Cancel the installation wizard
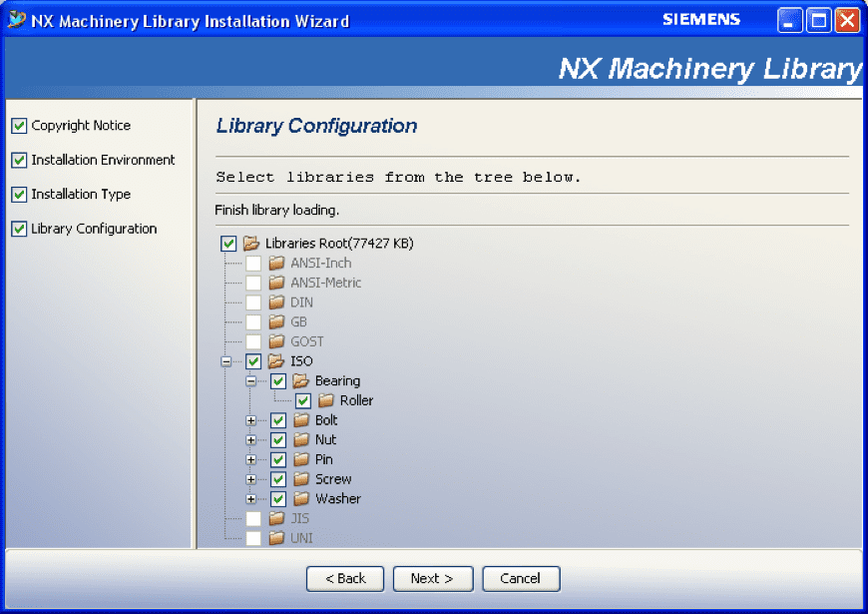The width and height of the screenshot is (868, 614). coord(521,578)
